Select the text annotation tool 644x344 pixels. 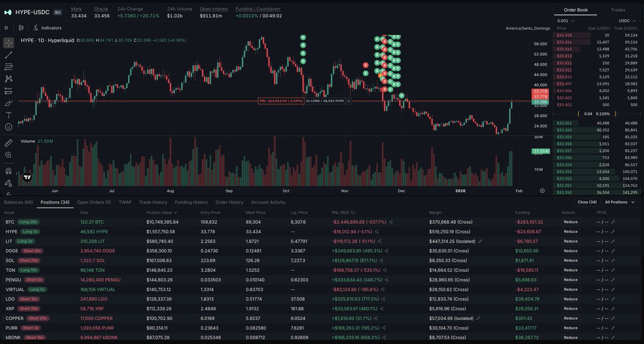tap(9, 115)
